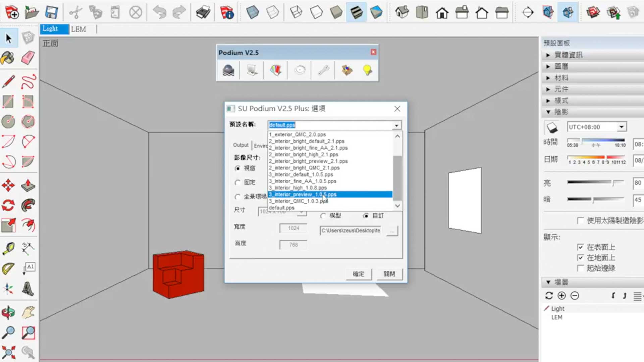Select the Pan hand tool
The width and height of the screenshot is (644, 362).
(x=28, y=312)
